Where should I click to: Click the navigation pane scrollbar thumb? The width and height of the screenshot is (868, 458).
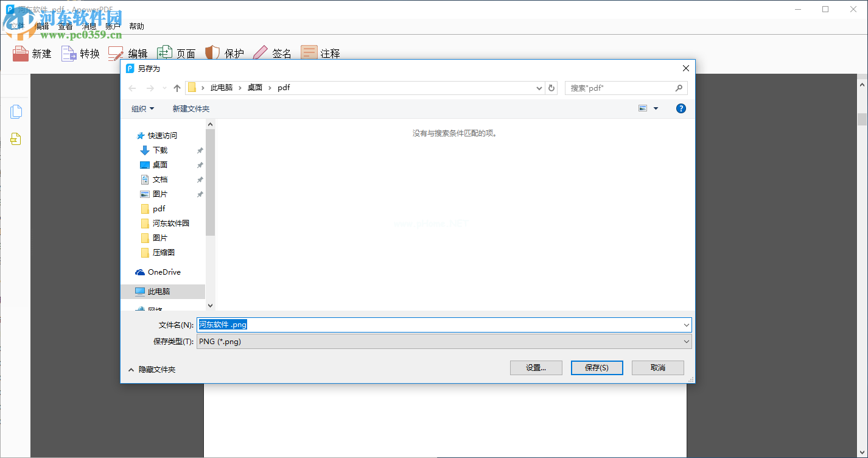click(x=211, y=182)
